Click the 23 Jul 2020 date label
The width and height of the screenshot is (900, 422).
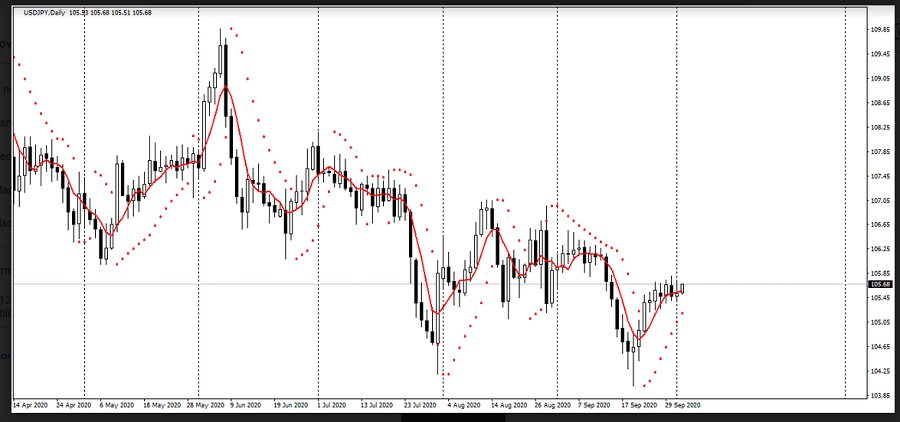click(420, 407)
